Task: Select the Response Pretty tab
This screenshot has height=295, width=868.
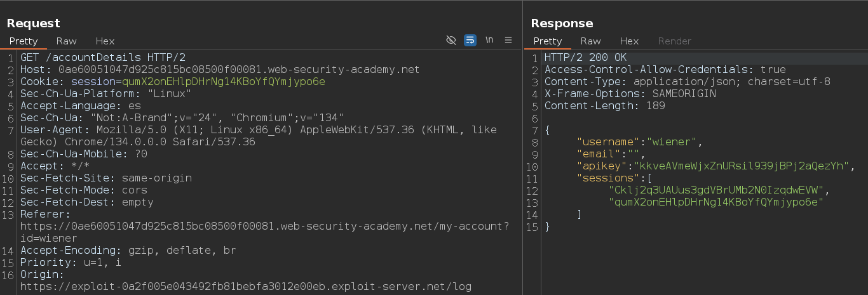Action: click(x=548, y=41)
